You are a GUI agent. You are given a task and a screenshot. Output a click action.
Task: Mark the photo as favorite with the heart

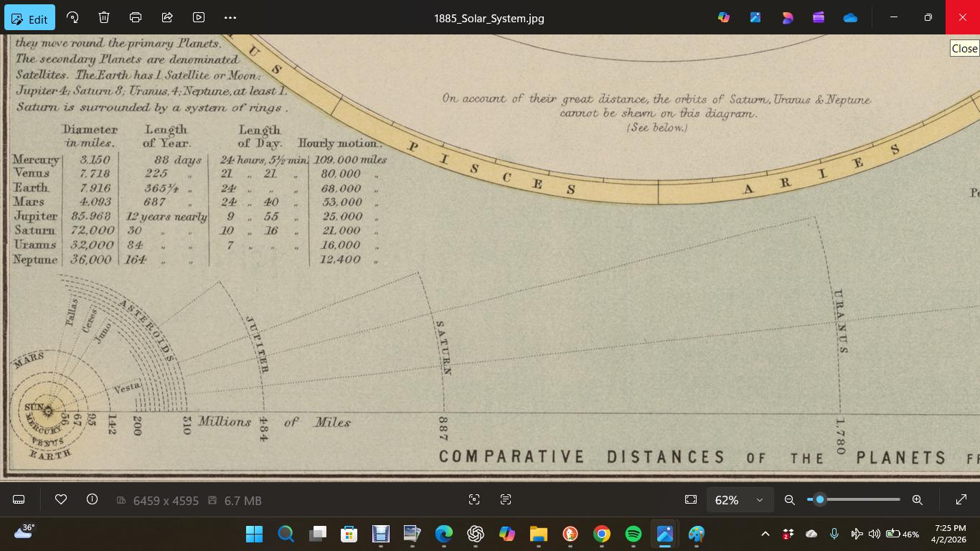[61, 499]
